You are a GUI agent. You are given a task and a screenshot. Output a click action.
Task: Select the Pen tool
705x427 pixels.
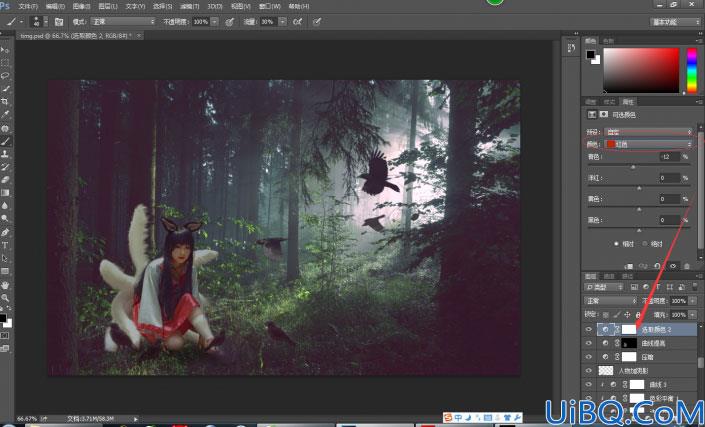tap(5, 232)
